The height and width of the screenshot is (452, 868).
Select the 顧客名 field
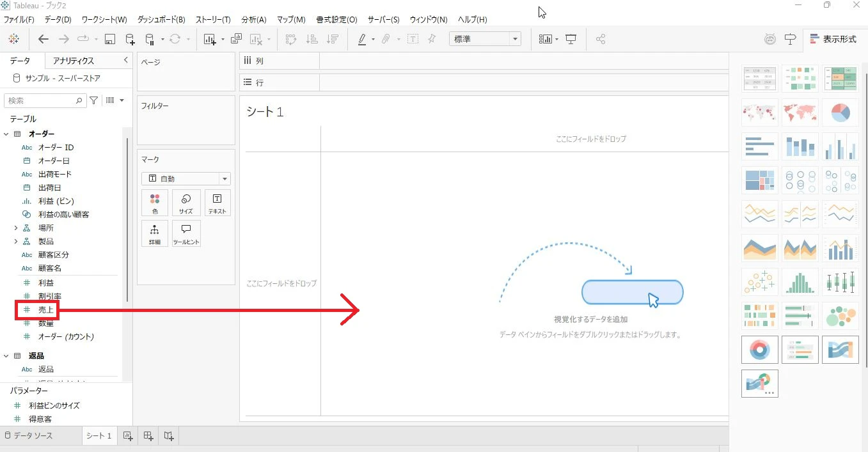(x=50, y=268)
